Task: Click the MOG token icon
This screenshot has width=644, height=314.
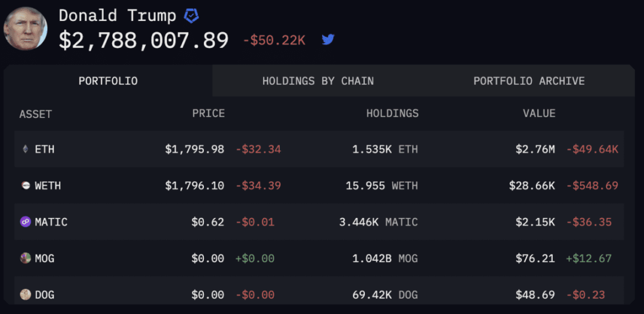Action: (x=25, y=259)
